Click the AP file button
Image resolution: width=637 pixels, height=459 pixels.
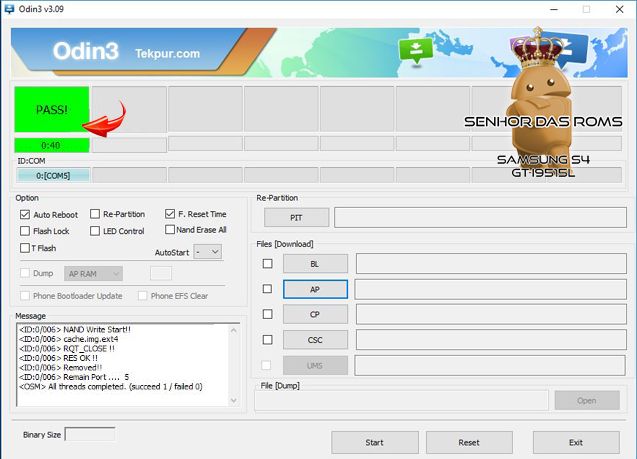[315, 289]
